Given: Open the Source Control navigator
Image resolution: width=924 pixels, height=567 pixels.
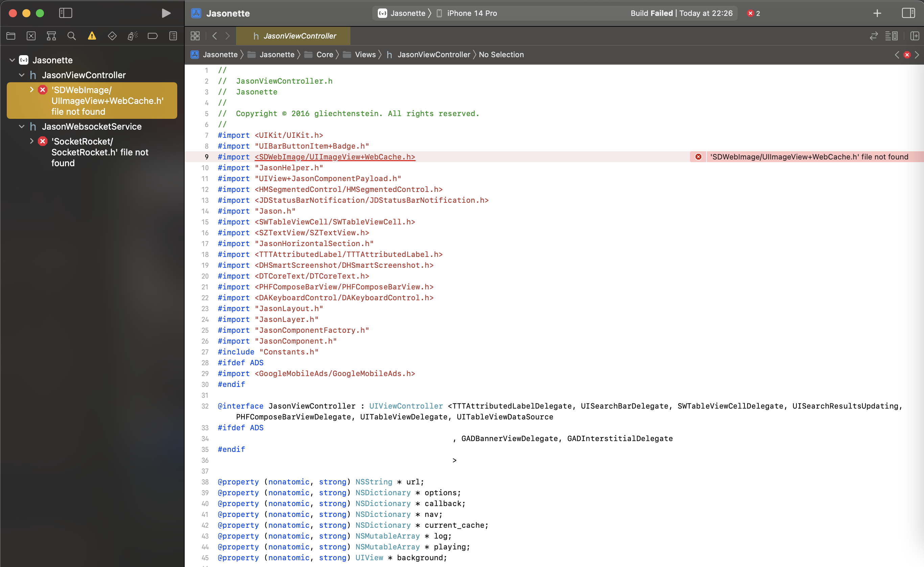Looking at the screenshot, I should [31, 36].
